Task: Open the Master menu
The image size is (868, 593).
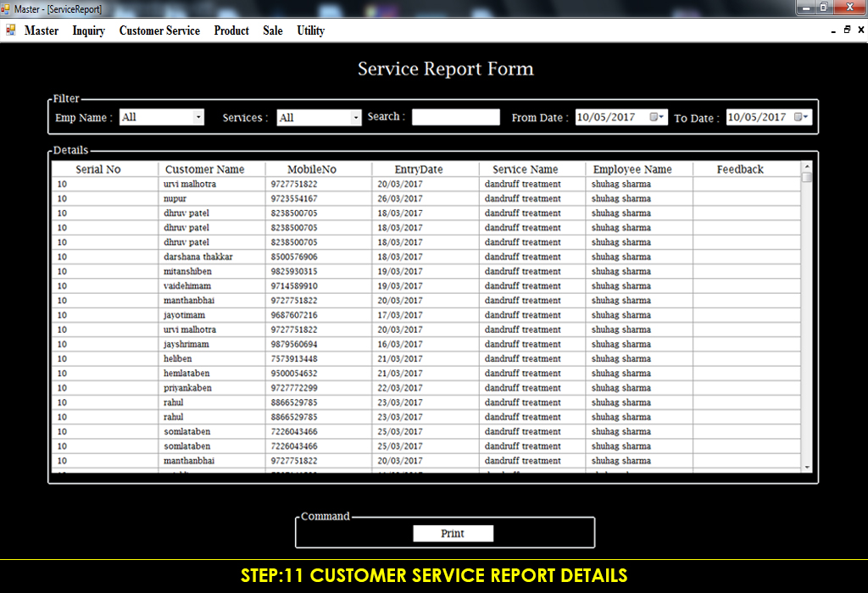Action: (42, 30)
